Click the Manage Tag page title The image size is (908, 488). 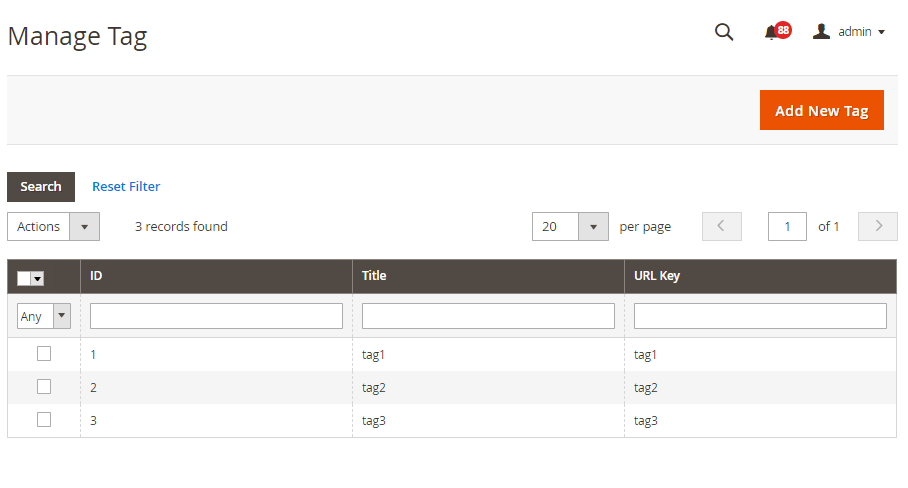click(x=78, y=37)
